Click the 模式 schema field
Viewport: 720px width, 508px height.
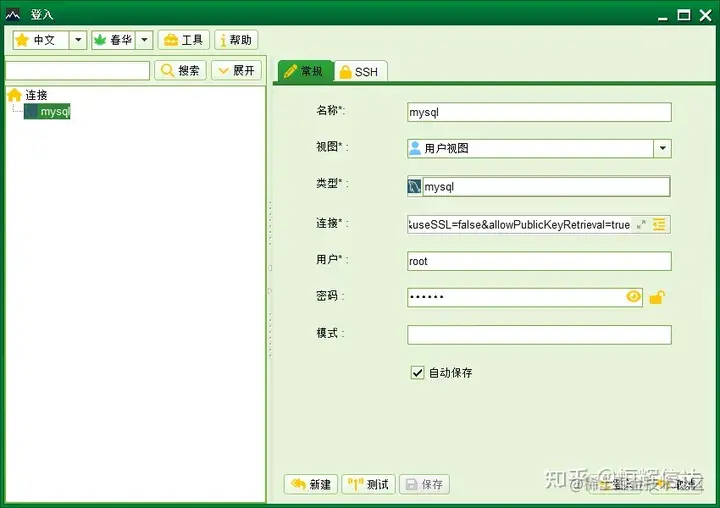539,335
